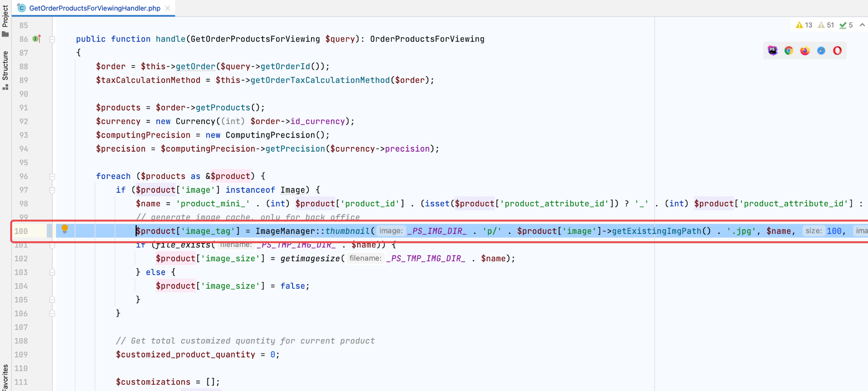Viewport: 868px width, 391px height.
Task: Click the $taxCalculationMethod variable
Action: [x=148, y=80]
